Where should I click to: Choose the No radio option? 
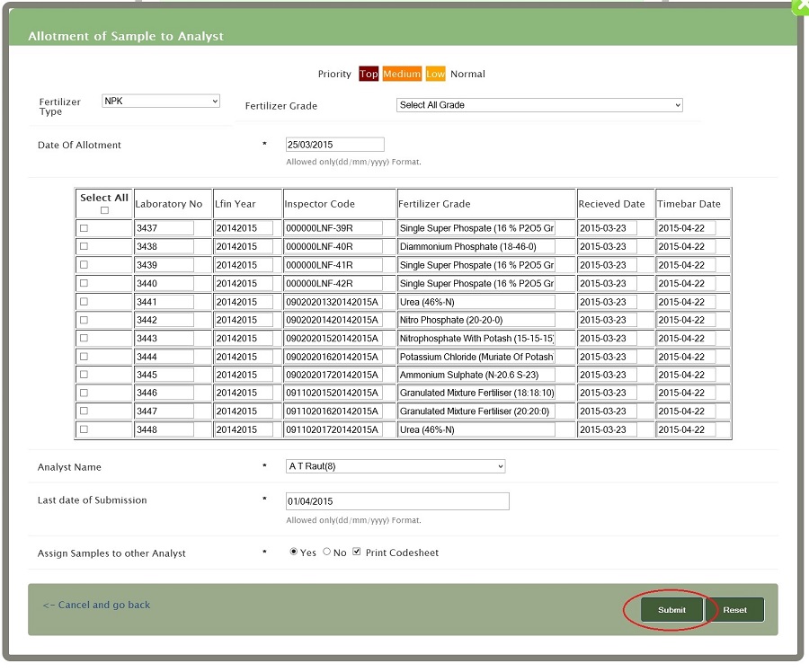(x=327, y=552)
